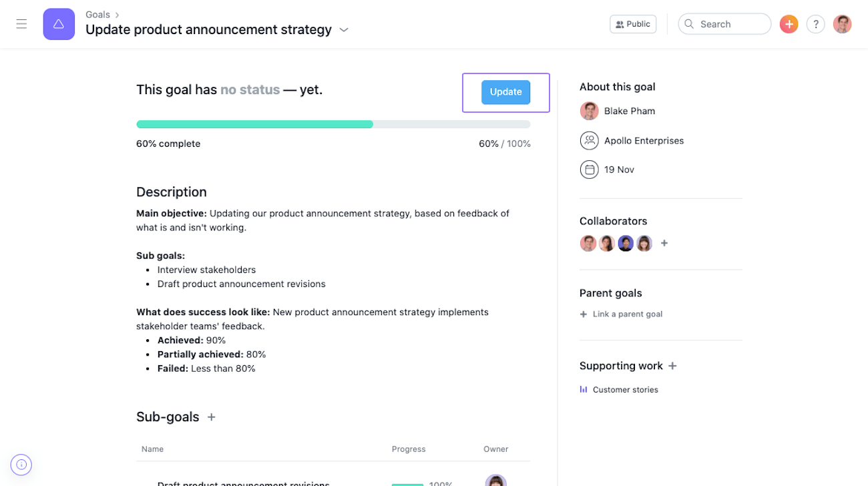Image resolution: width=868 pixels, height=486 pixels.
Task: Click the purple goal triangle icon
Action: click(59, 24)
